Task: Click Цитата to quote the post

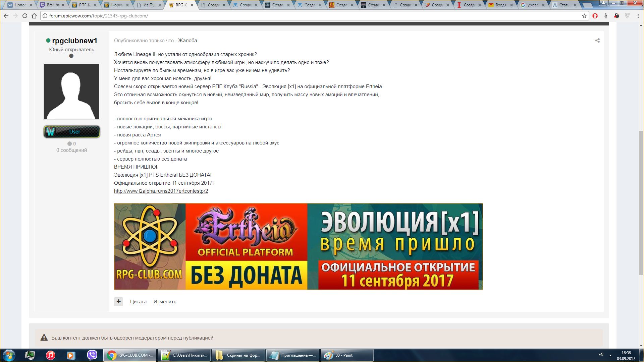Action: click(x=138, y=302)
